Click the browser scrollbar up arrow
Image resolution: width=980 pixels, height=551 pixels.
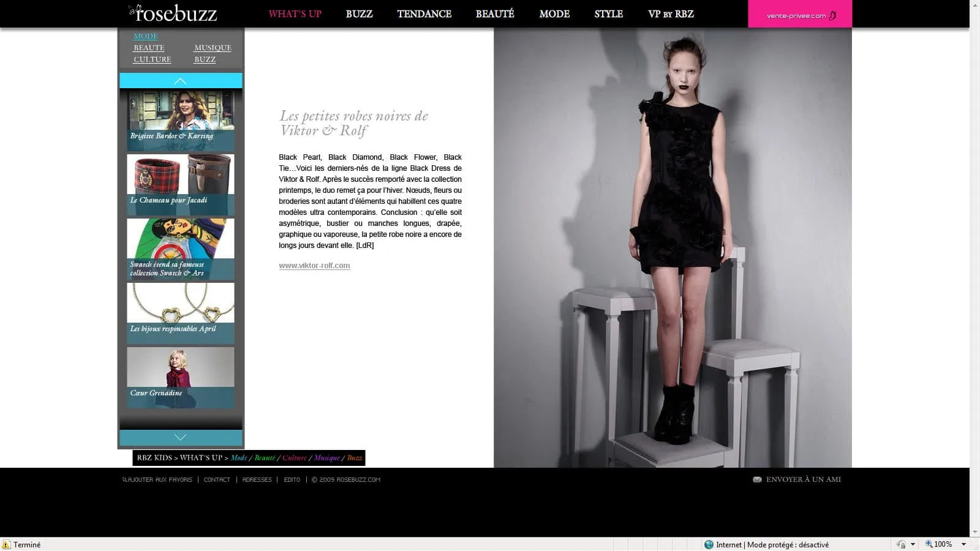pos(975,5)
